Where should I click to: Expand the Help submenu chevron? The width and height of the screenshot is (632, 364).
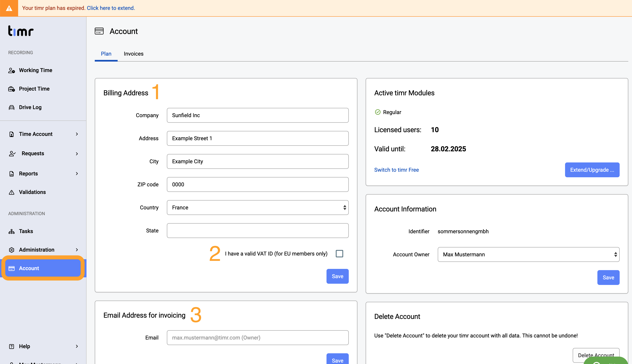click(77, 346)
